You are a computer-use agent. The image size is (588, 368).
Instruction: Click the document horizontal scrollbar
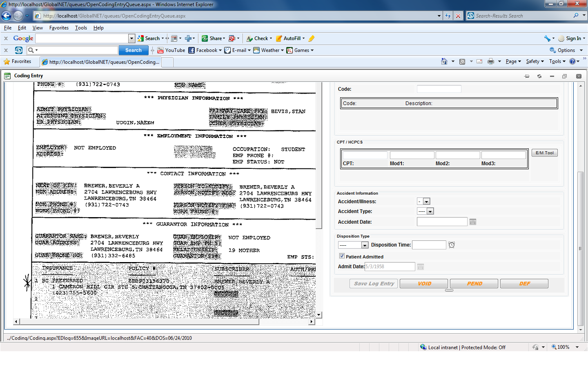[139, 322]
